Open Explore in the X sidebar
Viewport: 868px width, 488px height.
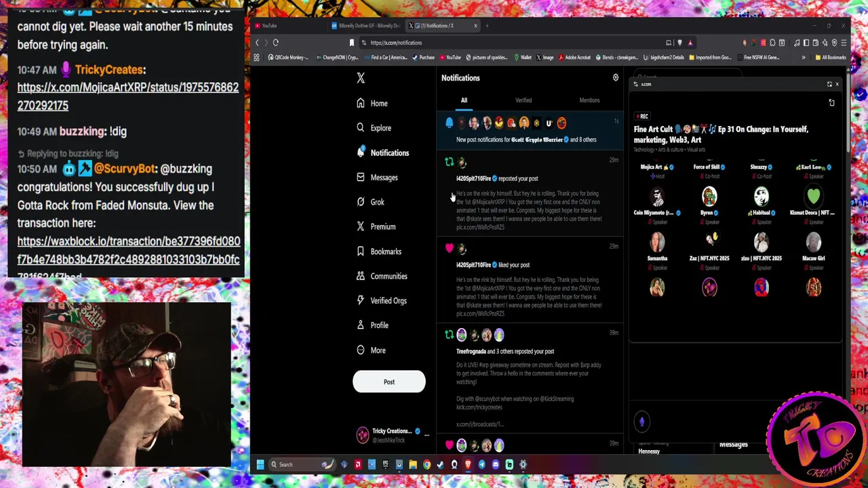pos(374,127)
